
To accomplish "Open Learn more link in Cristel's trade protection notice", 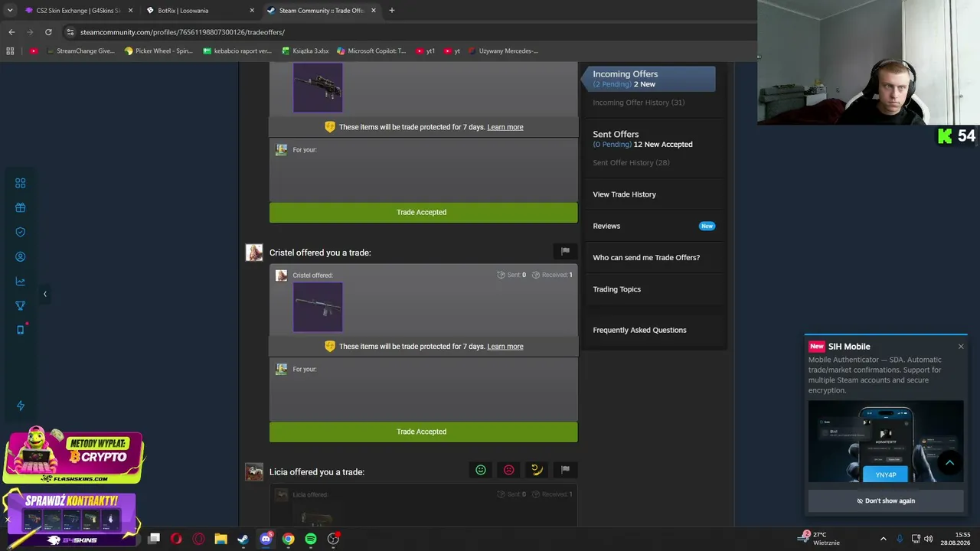I will [x=505, y=347].
